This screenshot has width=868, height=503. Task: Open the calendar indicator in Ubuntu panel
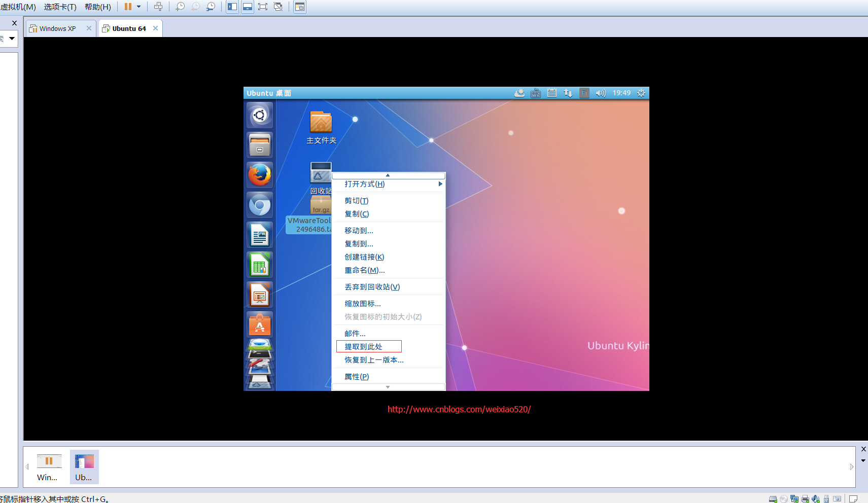pyautogui.click(x=552, y=93)
